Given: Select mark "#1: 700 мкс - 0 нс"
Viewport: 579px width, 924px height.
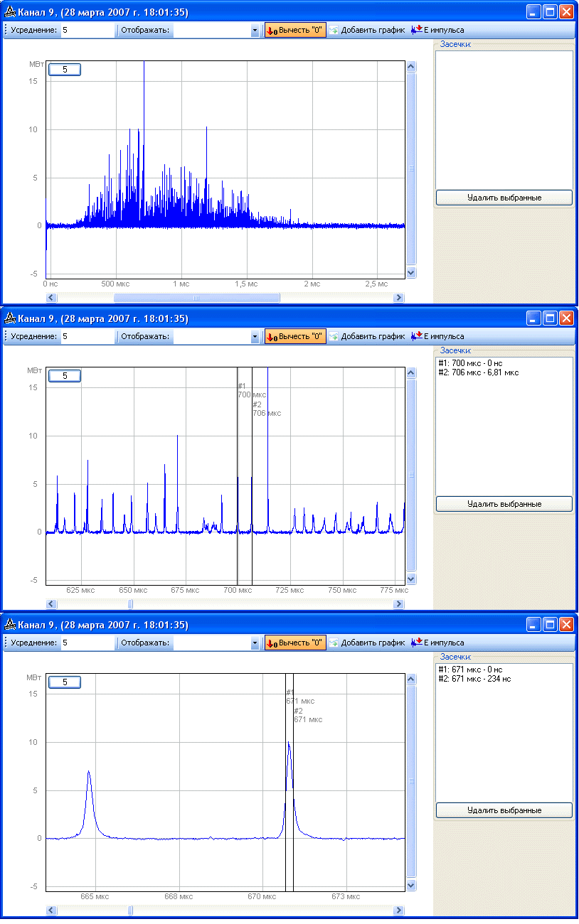Looking at the screenshot, I should [x=470, y=363].
